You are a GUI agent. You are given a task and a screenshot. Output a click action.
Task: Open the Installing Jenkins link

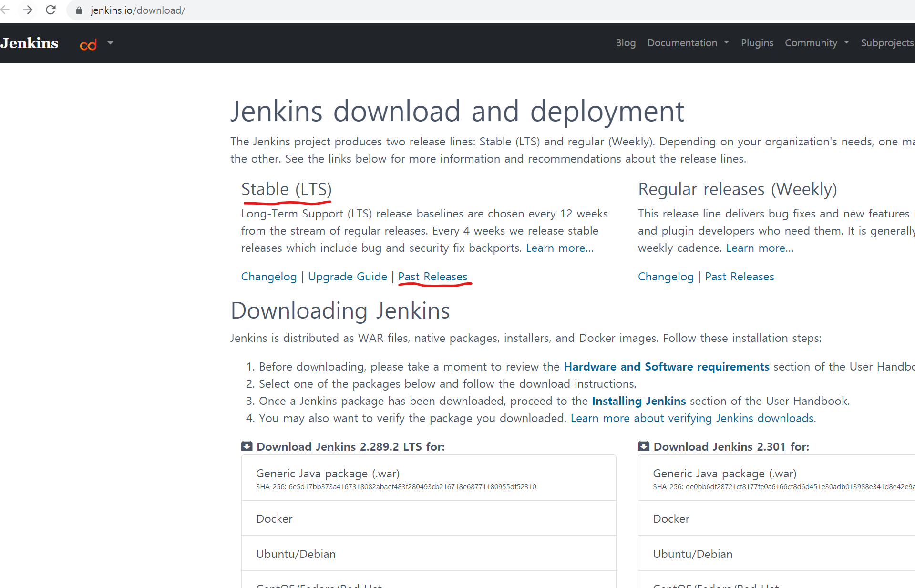[x=639, y=401]
